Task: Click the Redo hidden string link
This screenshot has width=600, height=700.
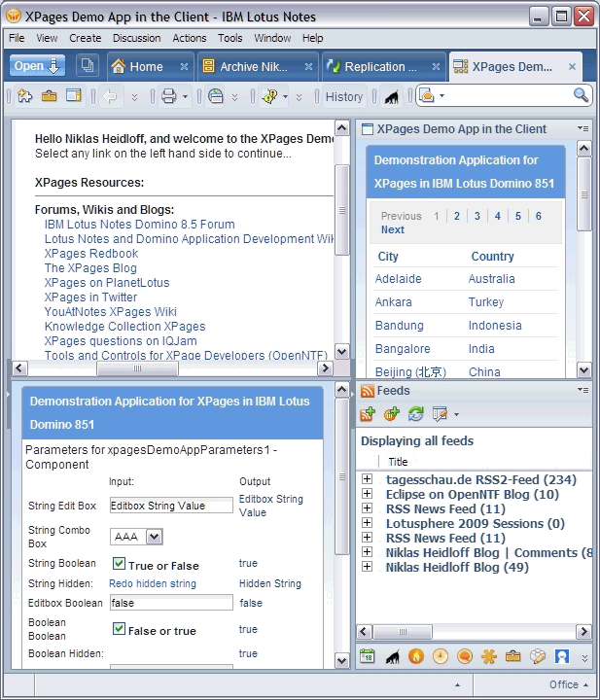Action: point(153,584)
